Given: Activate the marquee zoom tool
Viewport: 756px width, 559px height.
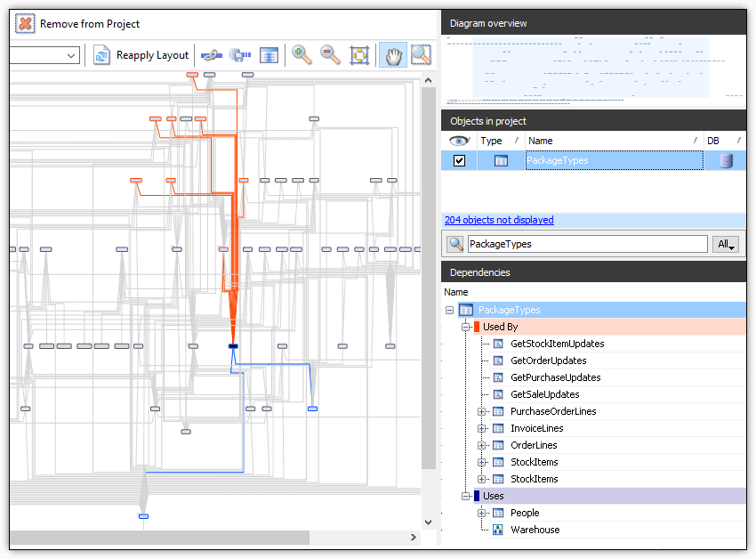Looking at the screenshot, I should click(420, 54).
